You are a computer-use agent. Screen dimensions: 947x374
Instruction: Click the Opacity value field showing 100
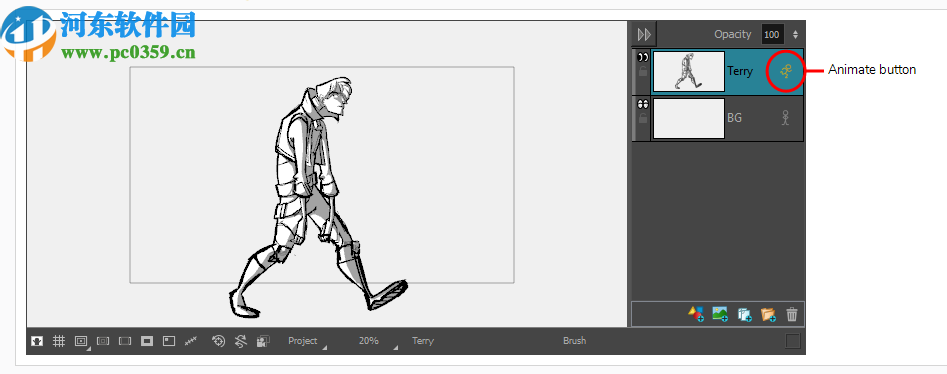pyautogui.click(x=772, y=34)
